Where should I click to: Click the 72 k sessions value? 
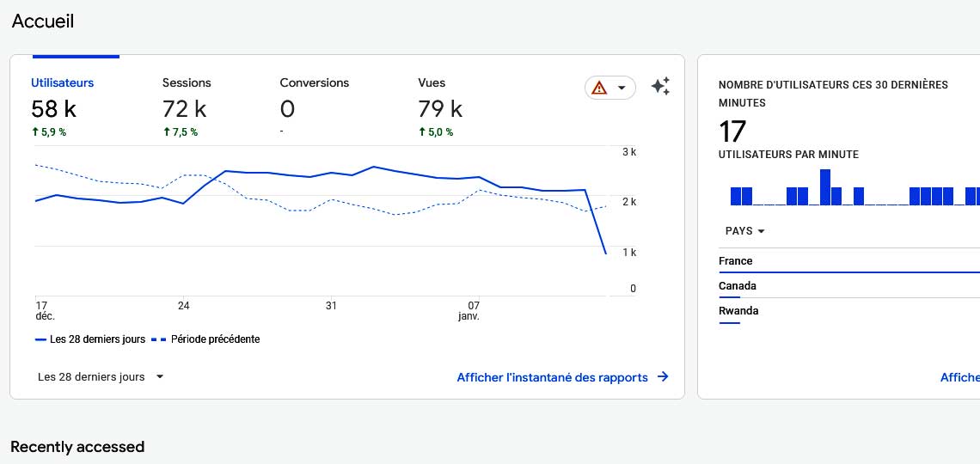point(184,109)
